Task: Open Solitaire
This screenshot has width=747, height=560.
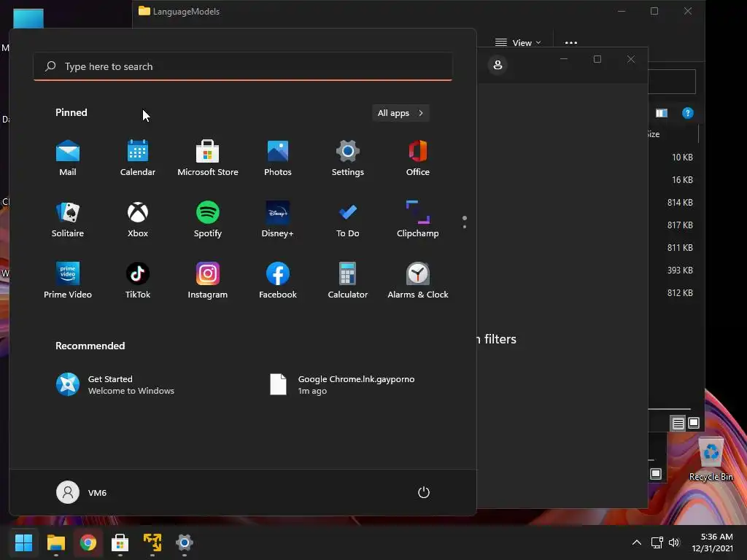Action: [68, 219]
